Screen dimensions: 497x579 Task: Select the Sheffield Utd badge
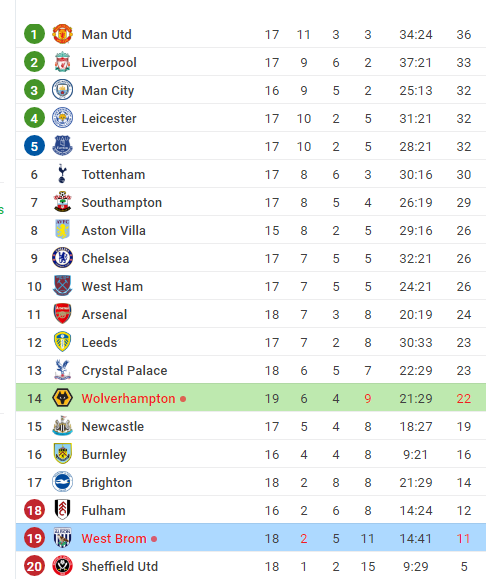62,566
